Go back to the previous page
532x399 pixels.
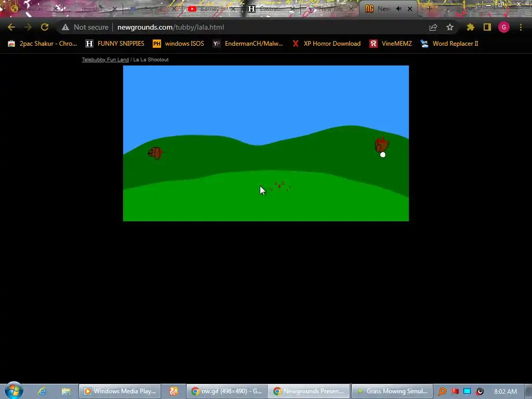[11, 27]
